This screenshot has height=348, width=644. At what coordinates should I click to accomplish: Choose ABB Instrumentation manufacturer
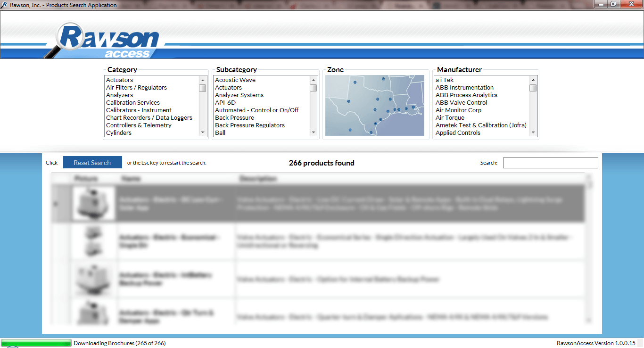point(464,88)
